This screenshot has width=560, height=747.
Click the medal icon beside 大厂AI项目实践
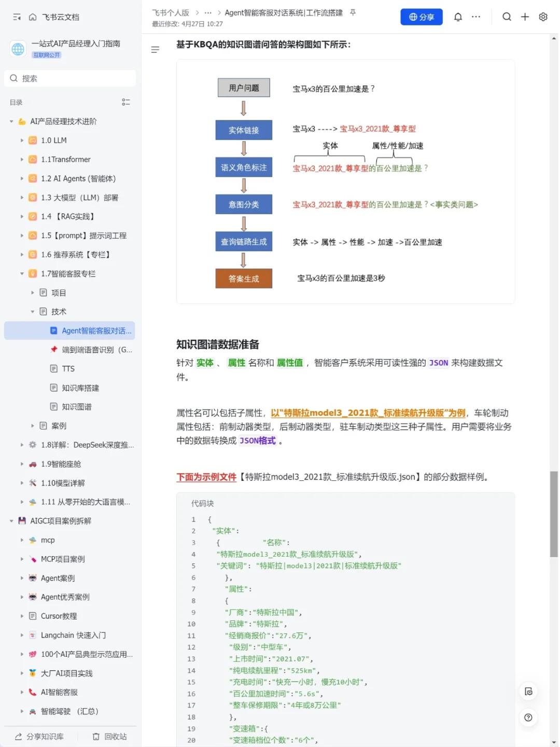tap(33, 673)
